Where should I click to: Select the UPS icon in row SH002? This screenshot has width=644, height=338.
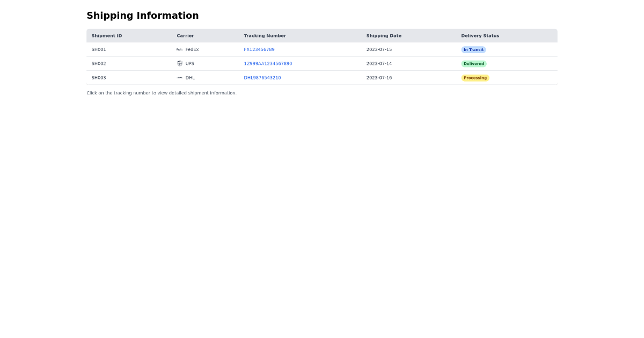180,63
